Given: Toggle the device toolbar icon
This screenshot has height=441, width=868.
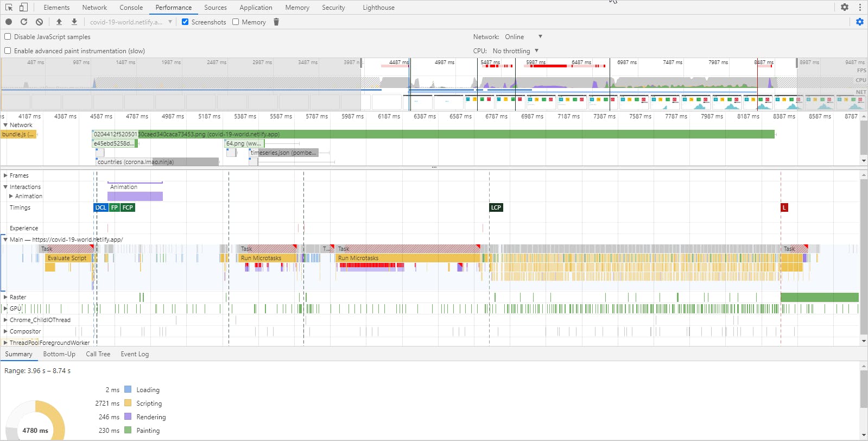Looking at the screenshot, I should (23, 7).
